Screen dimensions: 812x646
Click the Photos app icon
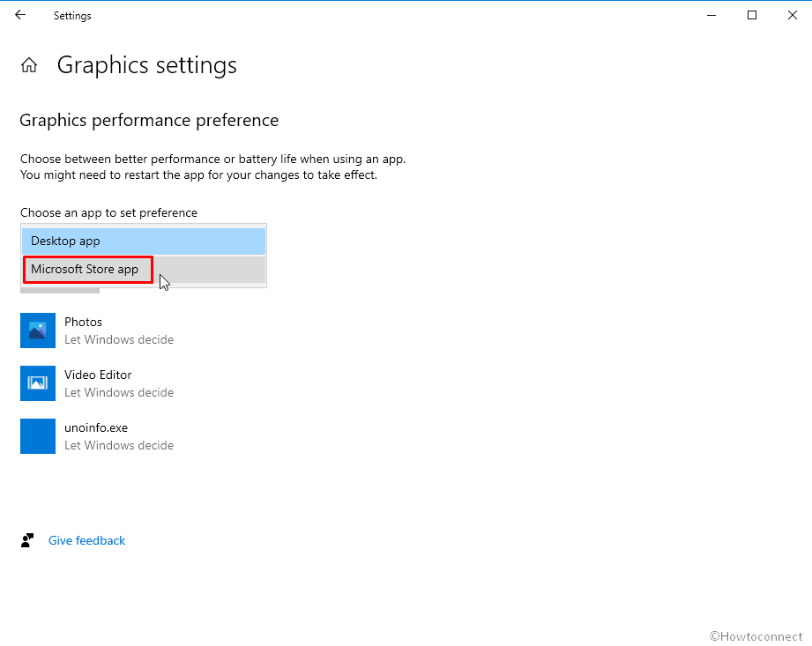click(x=38, y=330)
